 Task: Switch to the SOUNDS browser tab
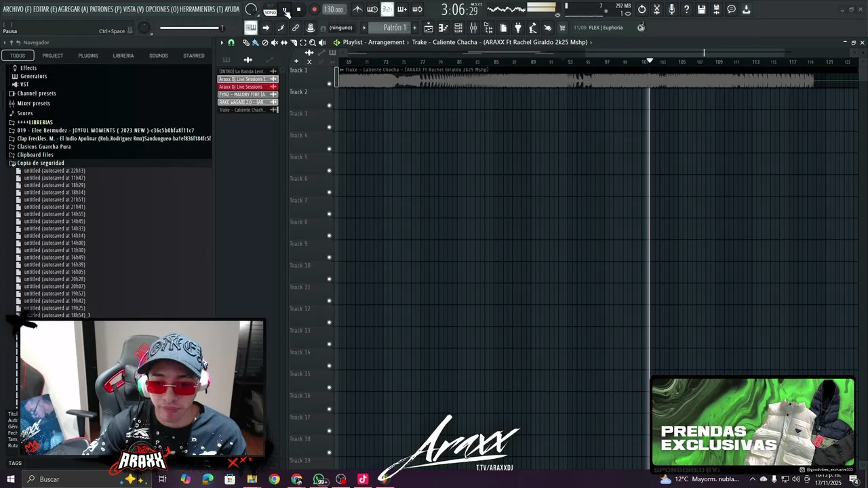tap(158, 56)
